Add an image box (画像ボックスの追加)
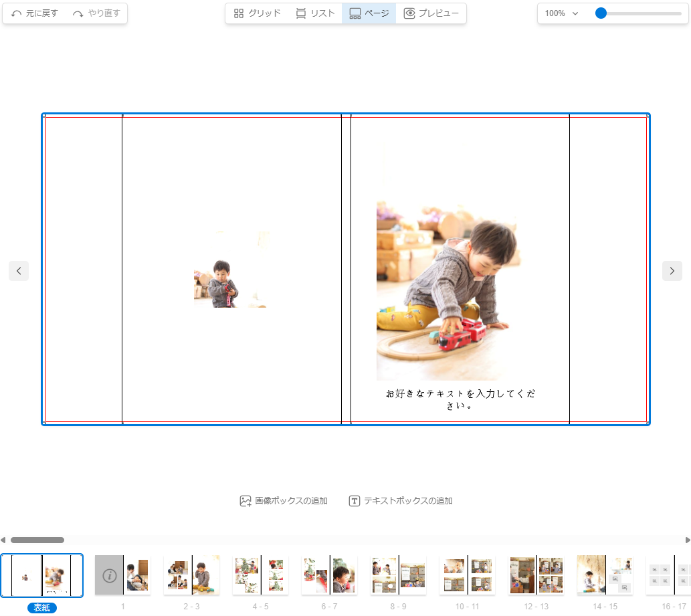The image size is (691, 616). (x=284, y=501)
